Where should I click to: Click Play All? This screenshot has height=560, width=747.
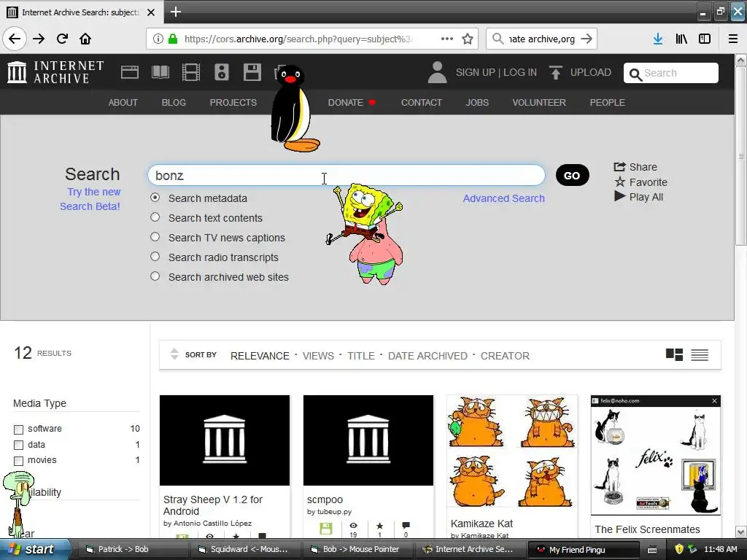[638, 197]
